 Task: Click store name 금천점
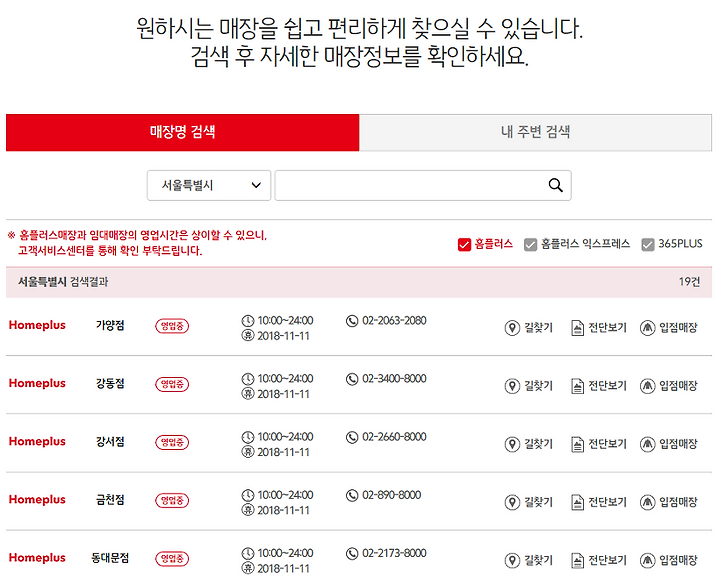[x=110, y=500]
